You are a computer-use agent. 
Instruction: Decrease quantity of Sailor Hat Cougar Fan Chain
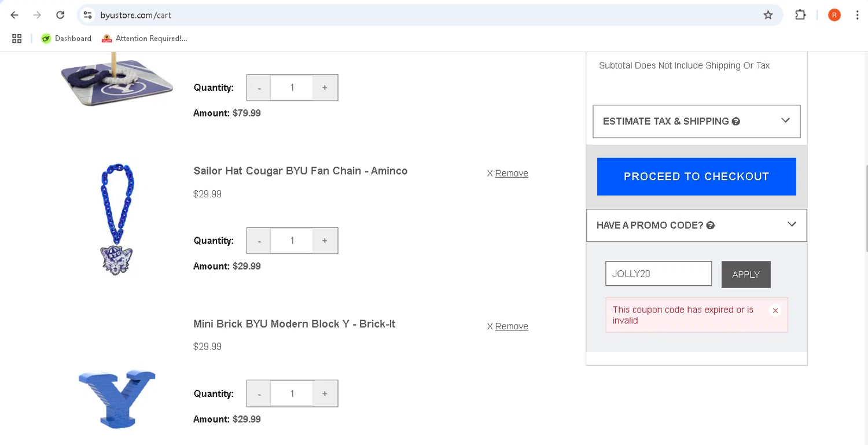[259, 241]
